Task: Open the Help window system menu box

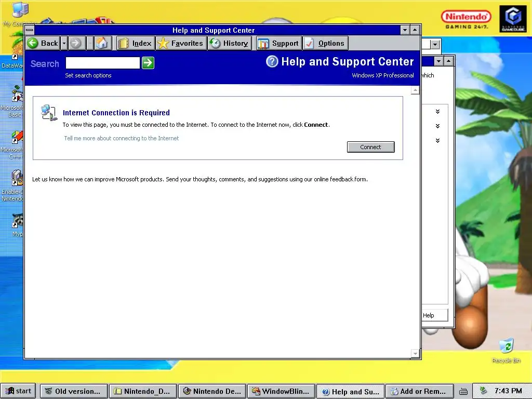Action: pyautogui.click(x=30, y=30)
